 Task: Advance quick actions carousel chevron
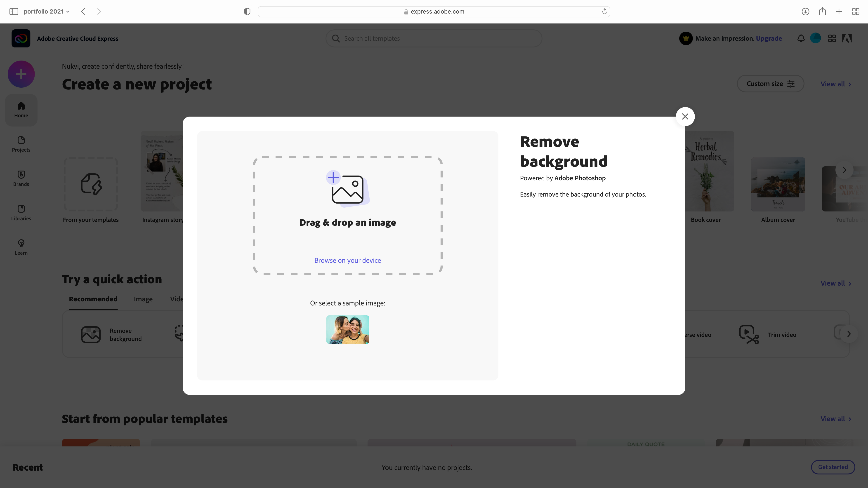pos(849,334)
